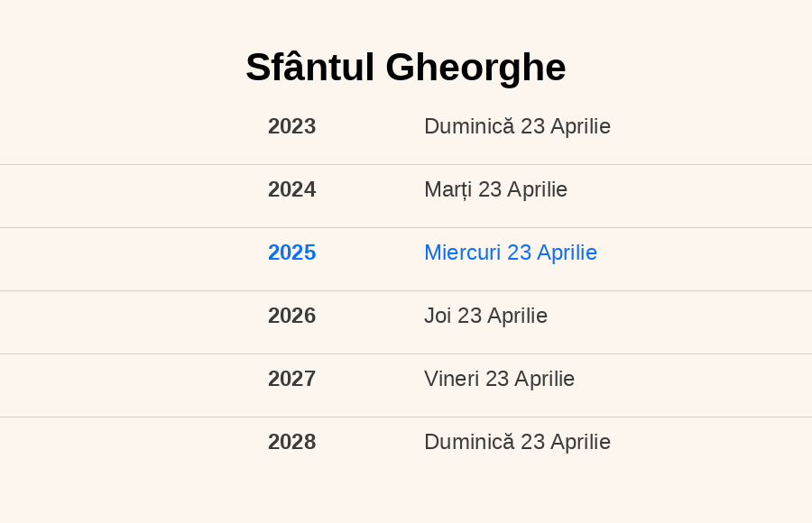812x523 pixels.
Task: Select the year 2026 cell
Action: pos(291,316)
